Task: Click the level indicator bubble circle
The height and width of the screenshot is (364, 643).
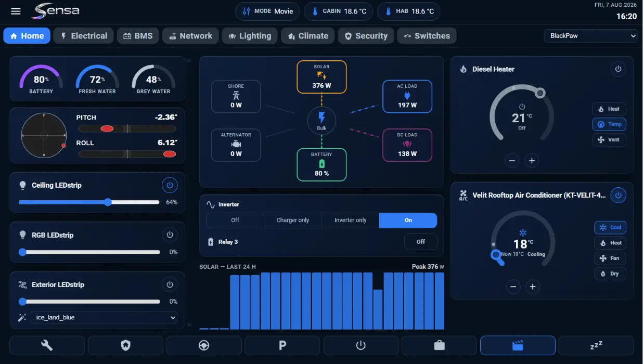Action: point(44,135)
